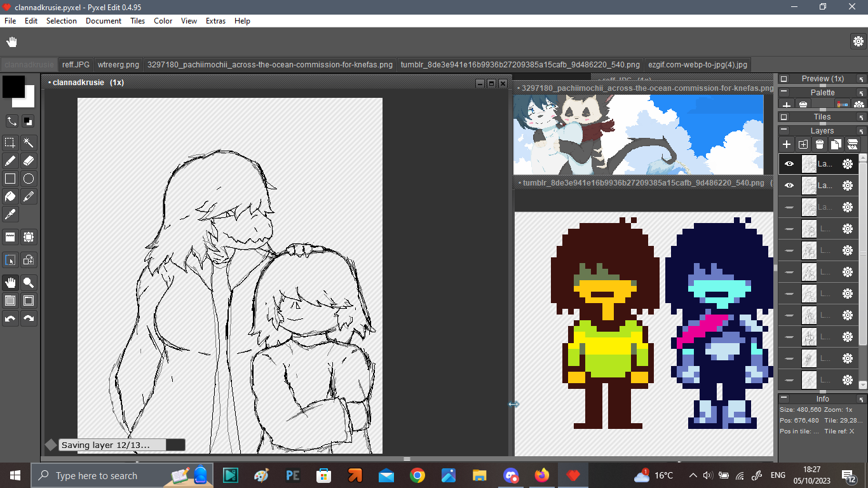The width and height of the screenshot is (868, 488).
Task: Add a new color to the Palette
Action: 787,105
